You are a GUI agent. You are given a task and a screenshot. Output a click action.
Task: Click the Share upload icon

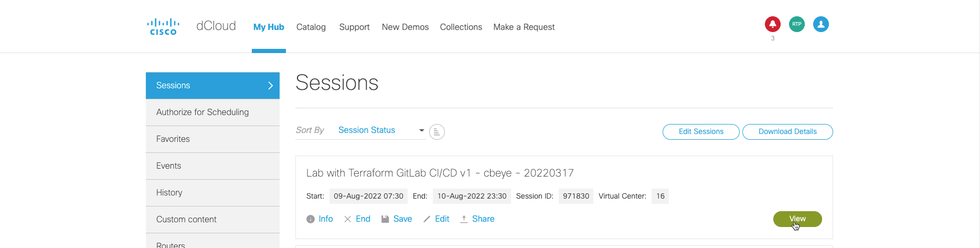[x=464, y=219]
